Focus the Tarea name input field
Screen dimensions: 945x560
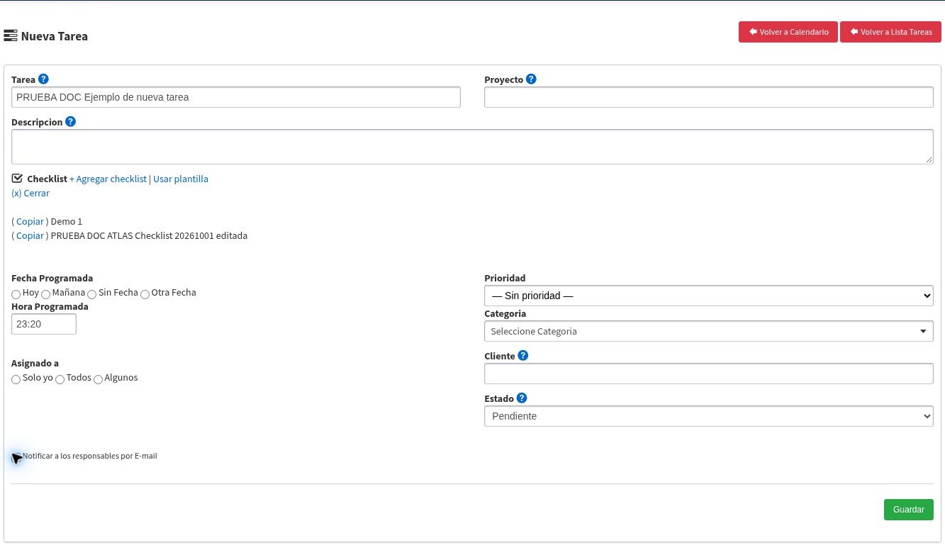[x=236, y=97]
